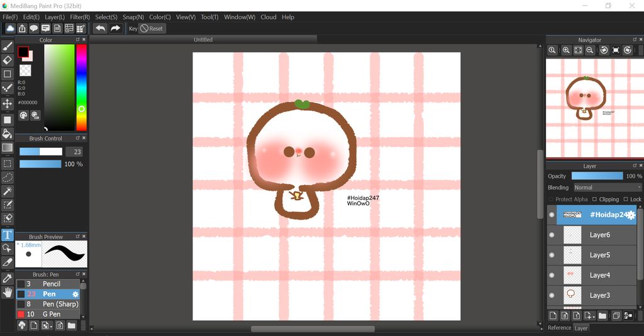Float the Layer panel
Screen dimensions: 644x336
pos(635,165)
